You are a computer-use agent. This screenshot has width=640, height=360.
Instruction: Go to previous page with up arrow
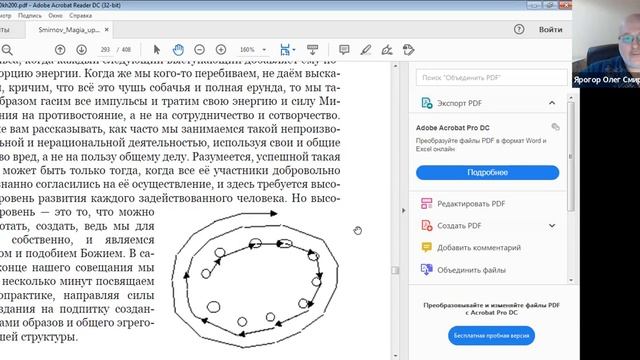pyautogui.click(x=60, y=50)
